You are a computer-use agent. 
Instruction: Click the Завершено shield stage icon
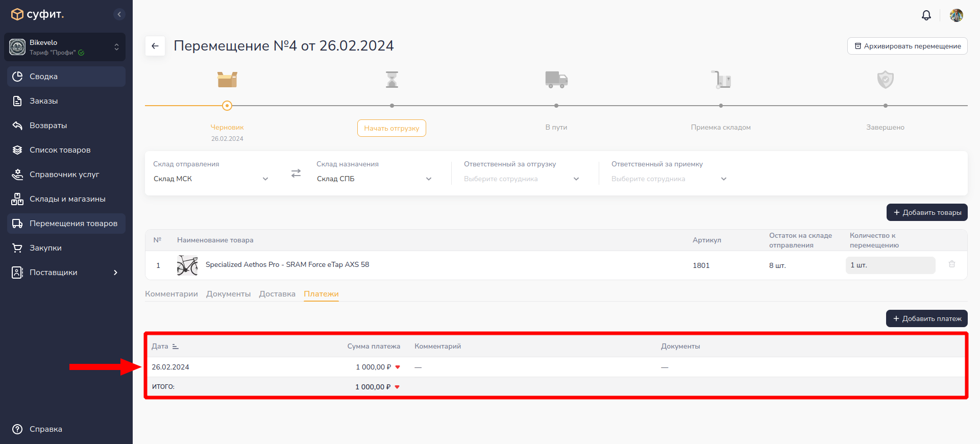pyautogui.click(x=886, y=80)
